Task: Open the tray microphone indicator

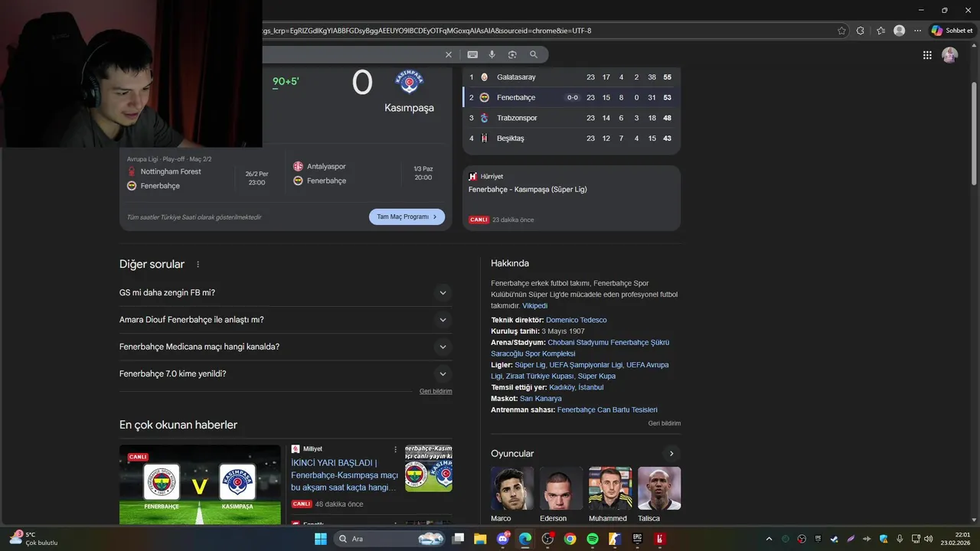Action: 900,539
